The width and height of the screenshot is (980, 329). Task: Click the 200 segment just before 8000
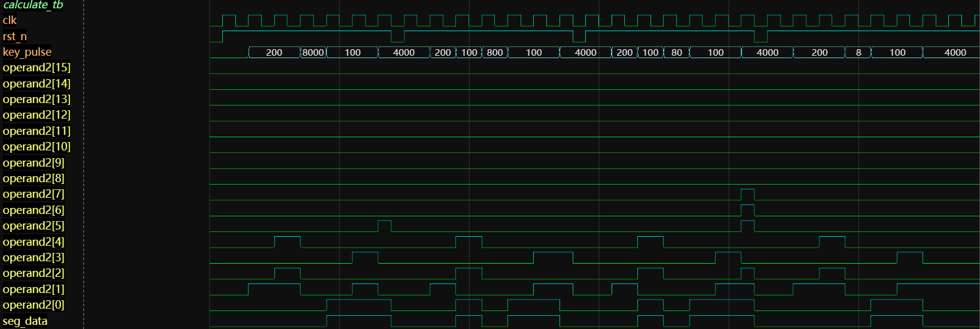(x=274, y=53)
